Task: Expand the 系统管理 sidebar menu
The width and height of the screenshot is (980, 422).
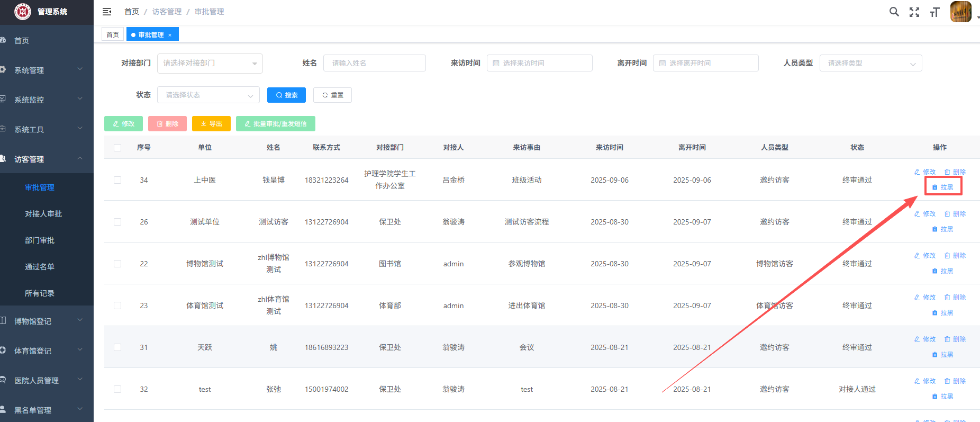Action: pyautogui.click(x=47, y=70)
